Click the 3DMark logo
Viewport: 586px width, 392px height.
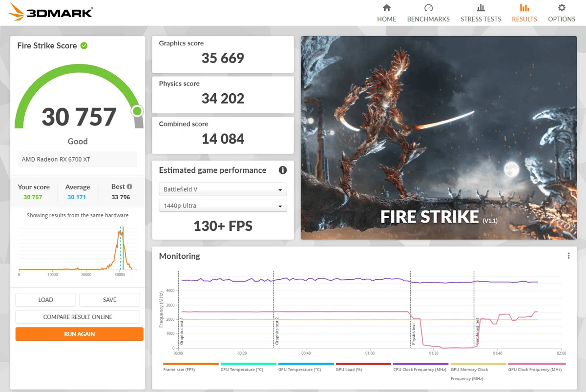[x=51, y=12]
